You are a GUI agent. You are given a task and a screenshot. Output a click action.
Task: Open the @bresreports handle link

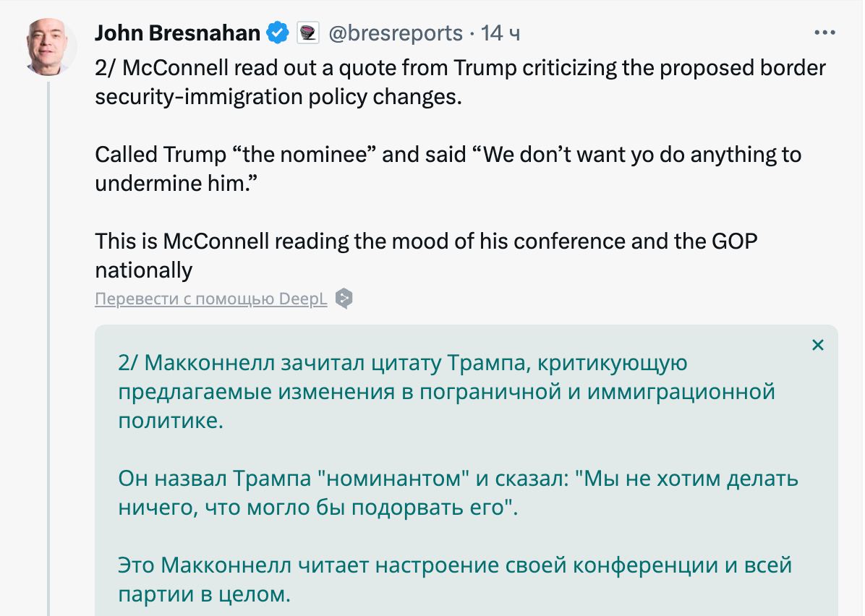coord(395,33)
